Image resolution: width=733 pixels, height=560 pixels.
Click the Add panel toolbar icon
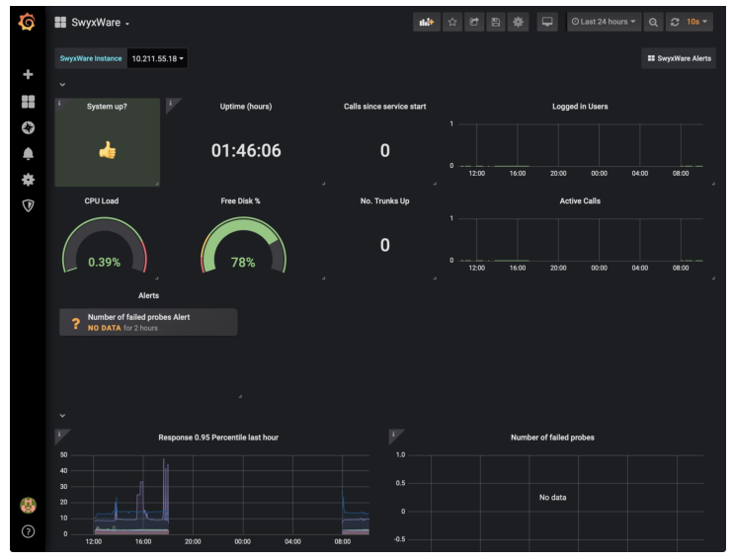tap(427, 22)
